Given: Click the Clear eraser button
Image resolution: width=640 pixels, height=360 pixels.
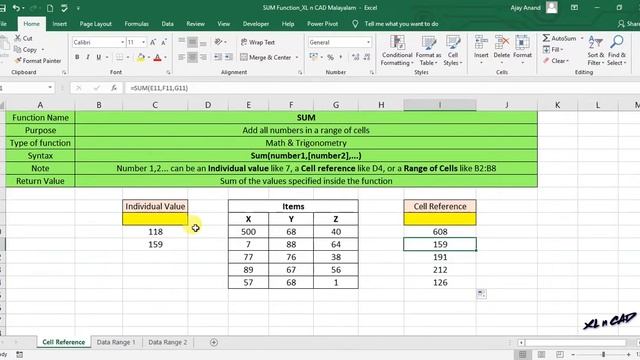Looking at the screenshot, I should click(556, 60).
